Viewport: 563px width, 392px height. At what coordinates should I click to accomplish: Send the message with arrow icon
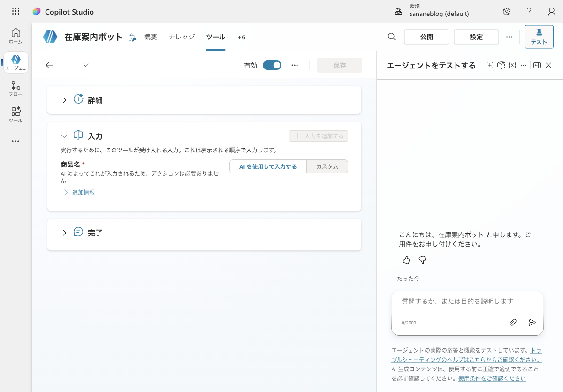pyautogui.click(x=532, y=322)
